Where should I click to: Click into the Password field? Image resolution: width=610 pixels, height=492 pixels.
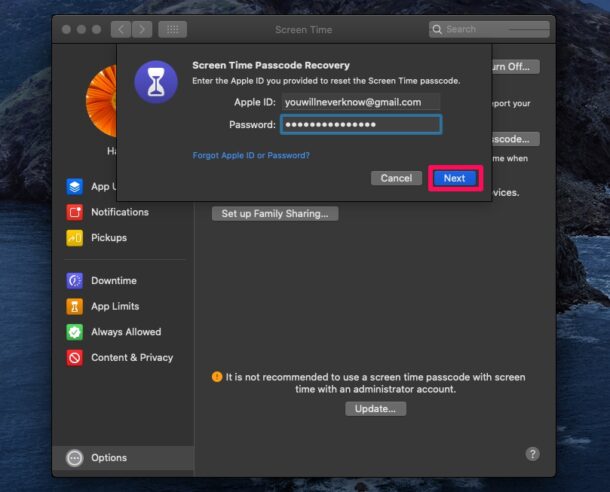pyautogui.click(x=360, y=124)
